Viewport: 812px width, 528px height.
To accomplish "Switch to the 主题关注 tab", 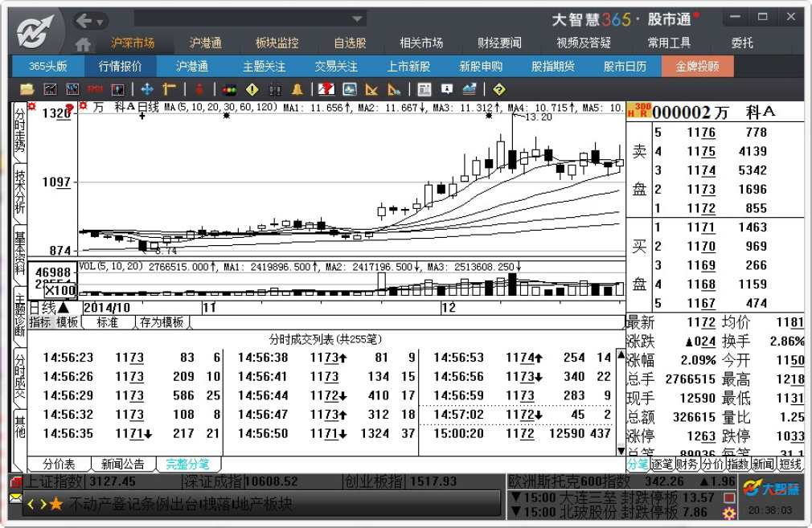I will point(265,66).
